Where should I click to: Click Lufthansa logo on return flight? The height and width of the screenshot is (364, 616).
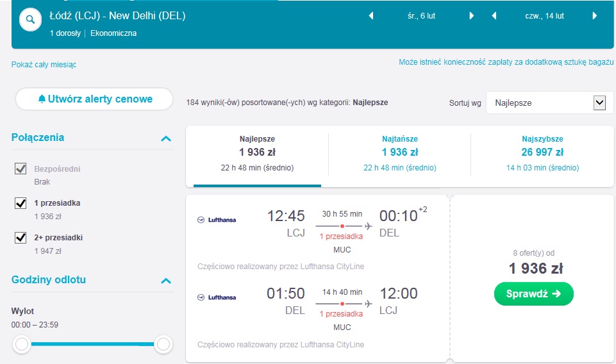pos(217,297)
